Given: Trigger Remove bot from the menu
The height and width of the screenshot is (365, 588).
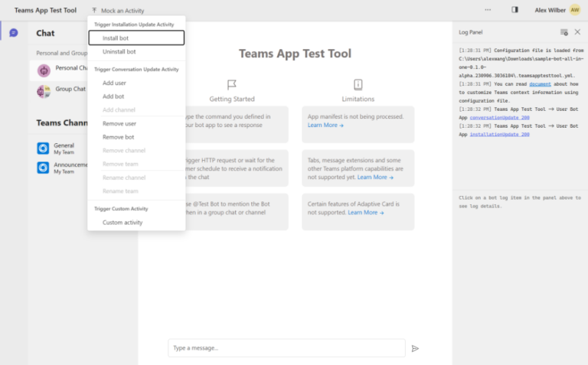Looking at the screenshot, I should click(118, 137).
